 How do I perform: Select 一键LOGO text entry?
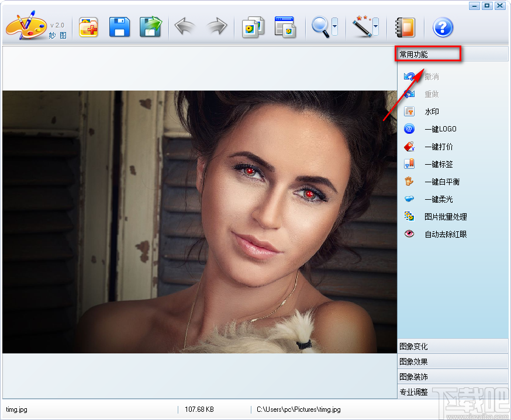click(x=441, y=129)
